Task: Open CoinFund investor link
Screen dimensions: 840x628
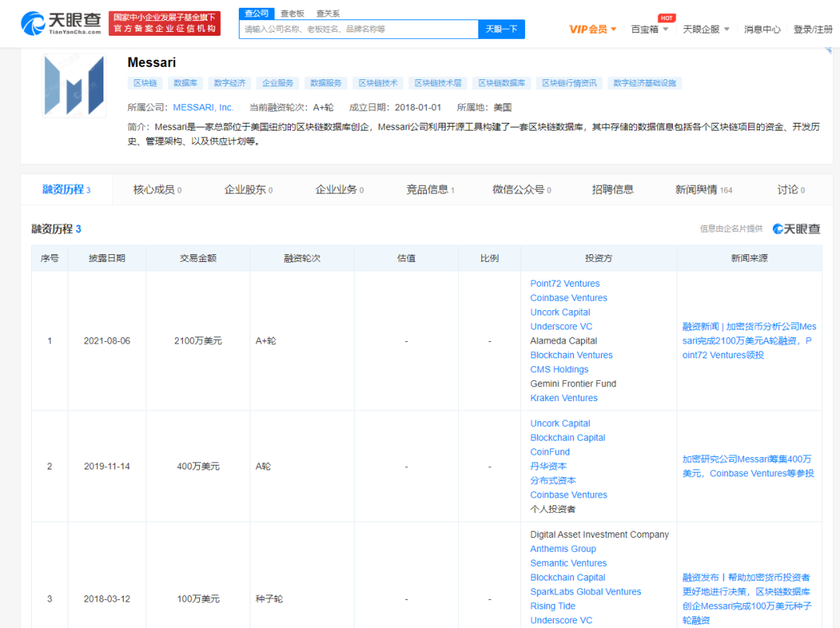Action: [550, 452]
